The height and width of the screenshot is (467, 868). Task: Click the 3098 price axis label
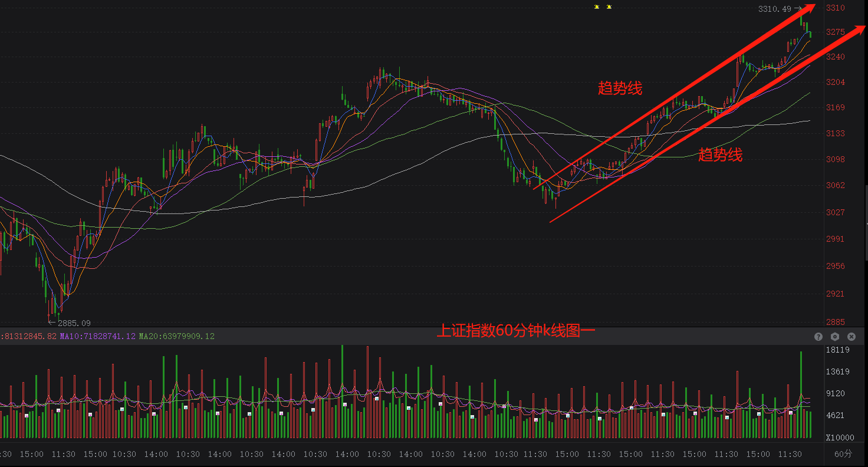[836, 160]
